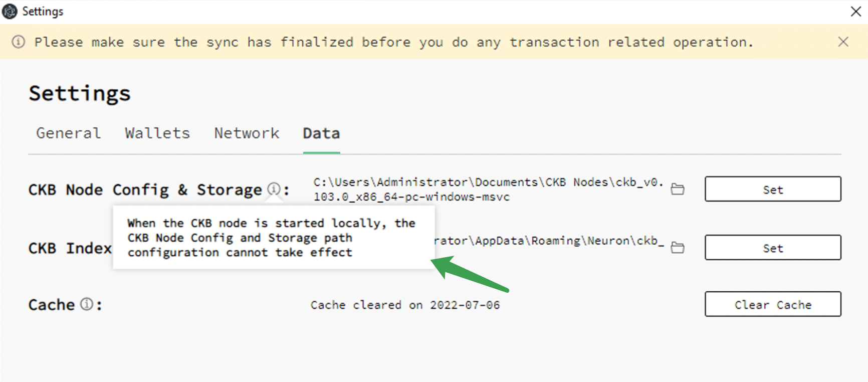Screen dimensions: 868x382
Task: Open the Wallets tab
Action: click(157, 133)
